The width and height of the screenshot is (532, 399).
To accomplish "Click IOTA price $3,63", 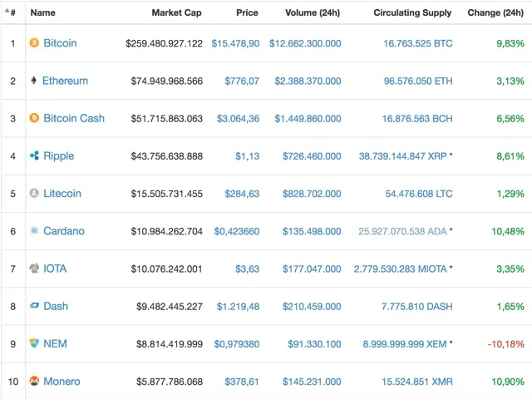I will pyautogui.click(x=248, y=269).
